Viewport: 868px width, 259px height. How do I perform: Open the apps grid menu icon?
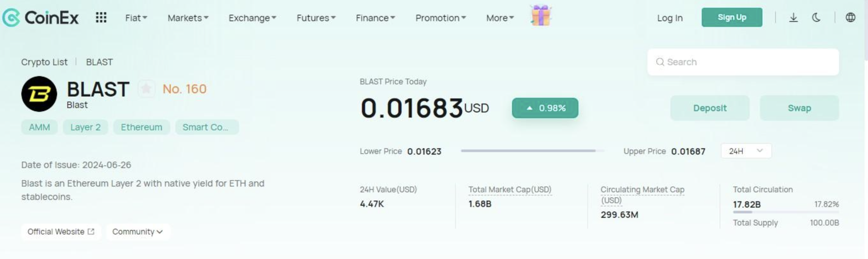point(101,18)
